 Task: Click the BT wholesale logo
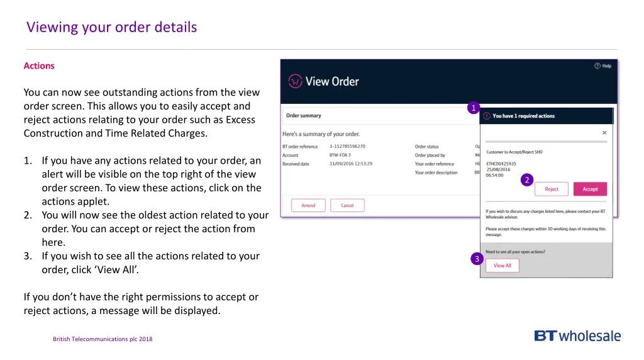[x=577, y=336]
